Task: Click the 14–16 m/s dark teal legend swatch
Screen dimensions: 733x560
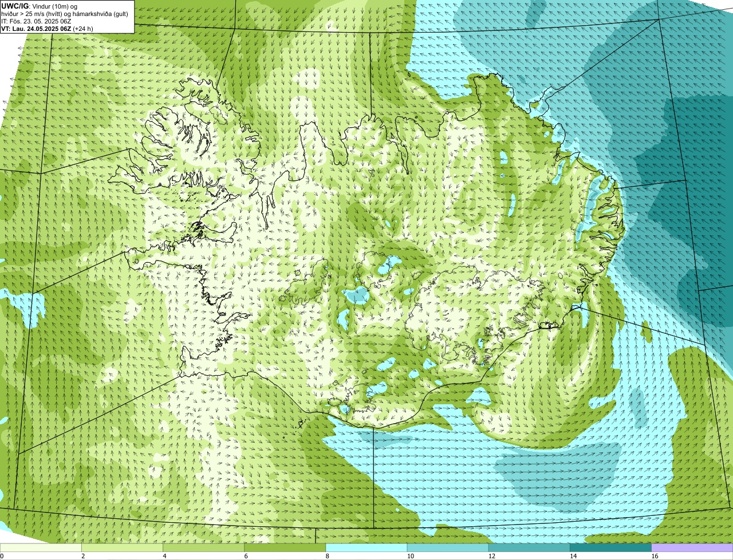Action: pos(610,548)
